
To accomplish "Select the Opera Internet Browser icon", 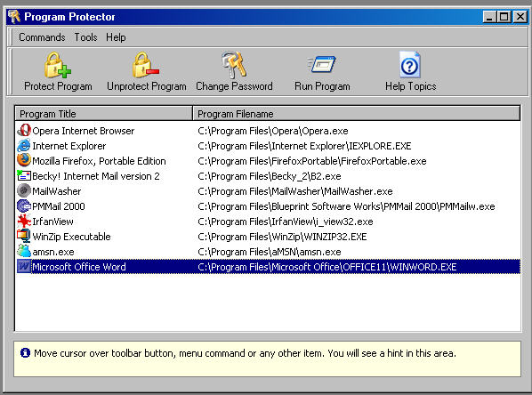I will 24,130.
